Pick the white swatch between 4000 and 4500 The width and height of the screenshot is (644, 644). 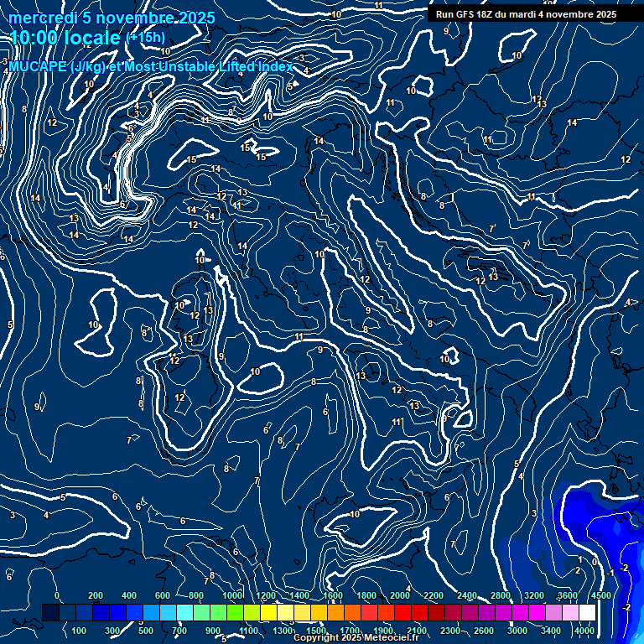point(587,612)
